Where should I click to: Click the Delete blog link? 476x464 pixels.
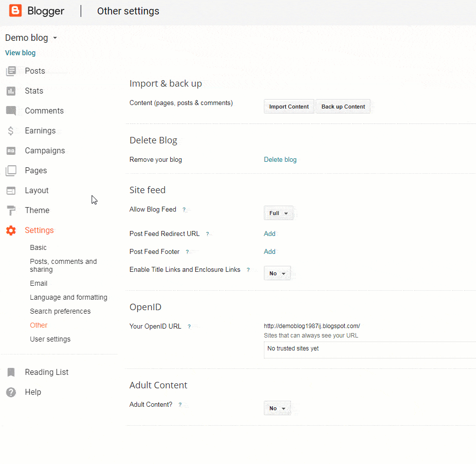280,159
